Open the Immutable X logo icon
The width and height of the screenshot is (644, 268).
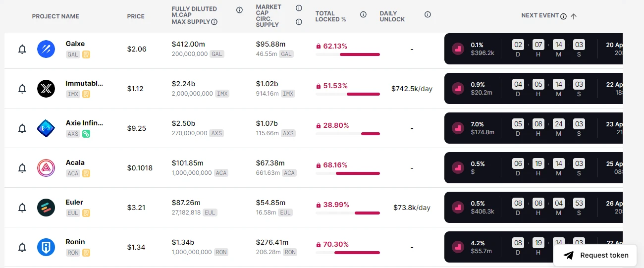46,89
